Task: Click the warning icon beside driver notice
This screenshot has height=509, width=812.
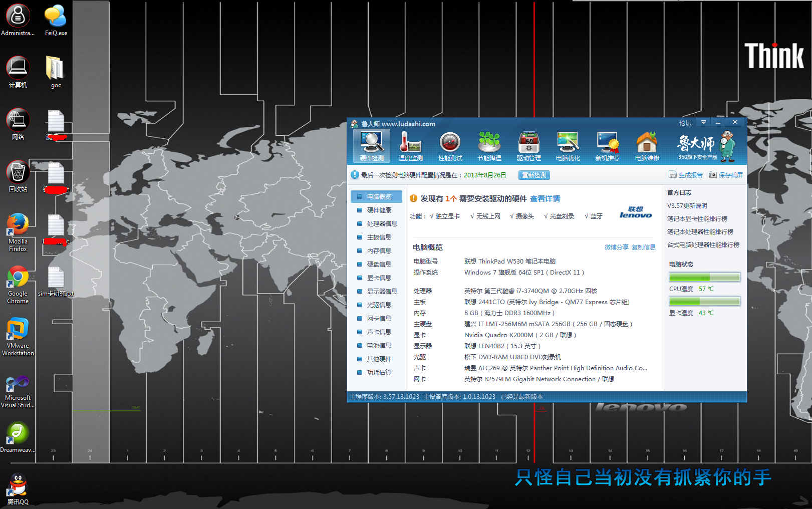Action: coord(413,198)
